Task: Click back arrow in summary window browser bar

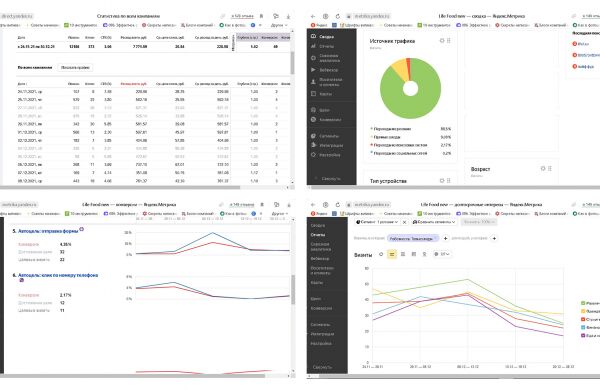Action: tap(313, 16)
